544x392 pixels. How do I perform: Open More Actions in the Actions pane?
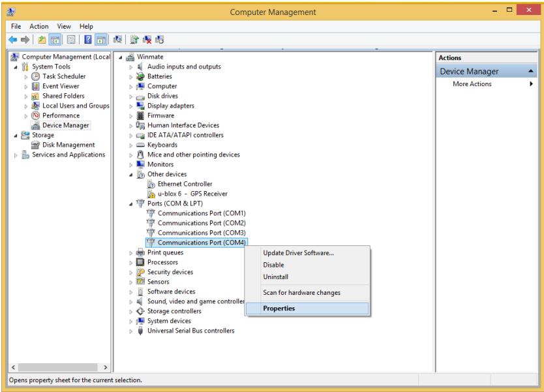pyautogui.click(x=487, y=84)
